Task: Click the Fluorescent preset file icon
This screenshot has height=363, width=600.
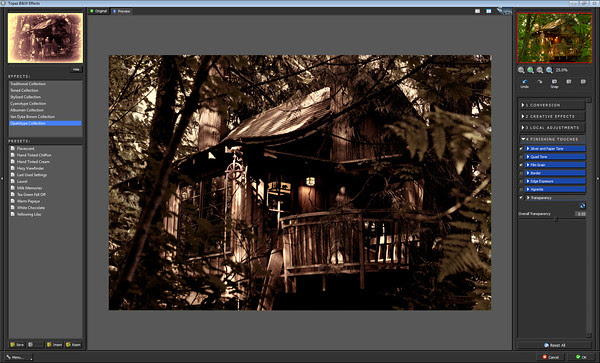Action: coord(13,148)
